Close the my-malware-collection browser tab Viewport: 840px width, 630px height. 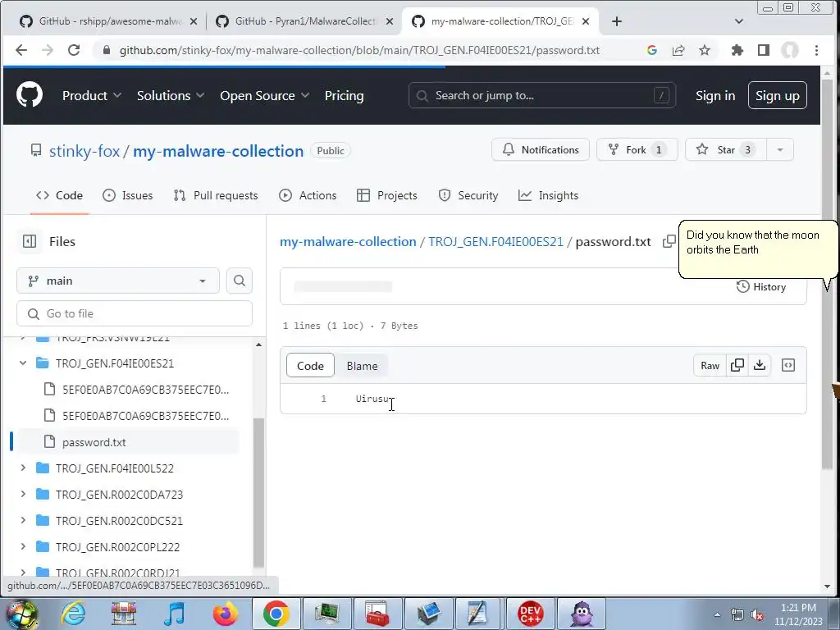tap(586, 21)
